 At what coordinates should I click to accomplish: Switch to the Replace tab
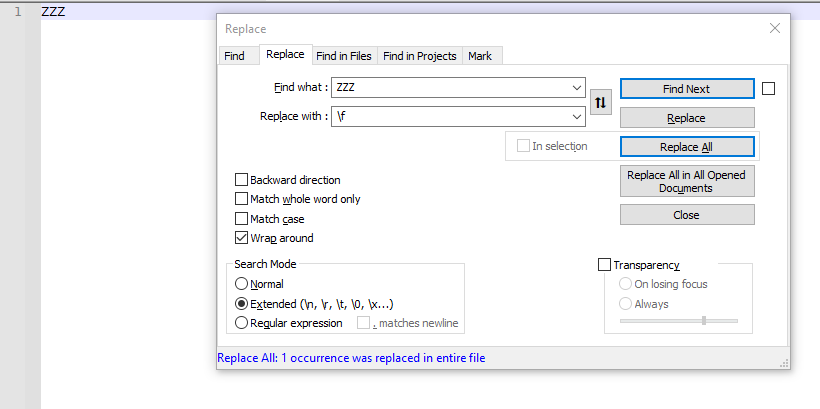pos(286,54)
